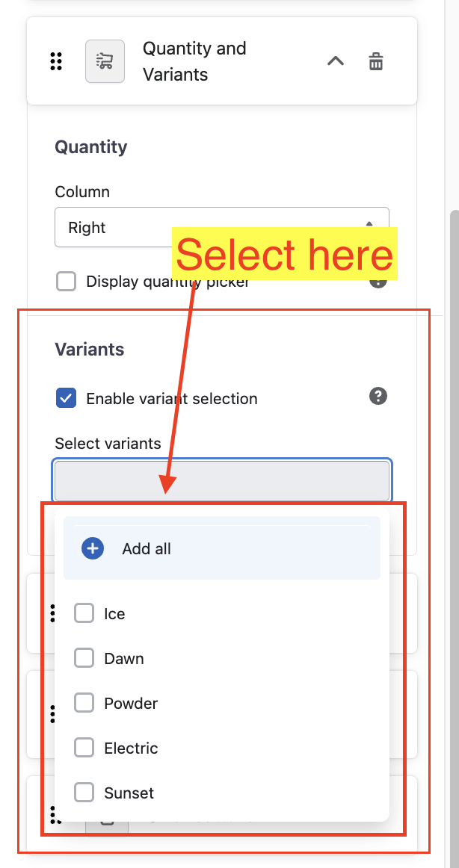Check the Ice variant checkbox
This screenshot has width=459, height=868.
click(84, 613)
